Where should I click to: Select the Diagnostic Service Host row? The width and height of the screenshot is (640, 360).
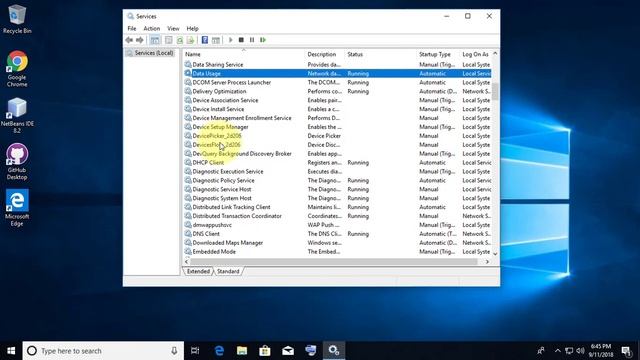coord(337,189)
